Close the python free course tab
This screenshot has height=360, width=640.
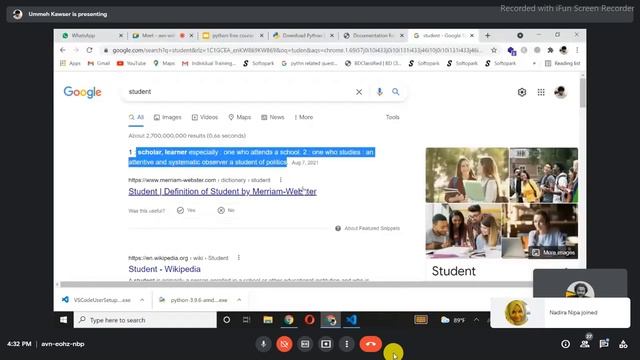(262, 36)
